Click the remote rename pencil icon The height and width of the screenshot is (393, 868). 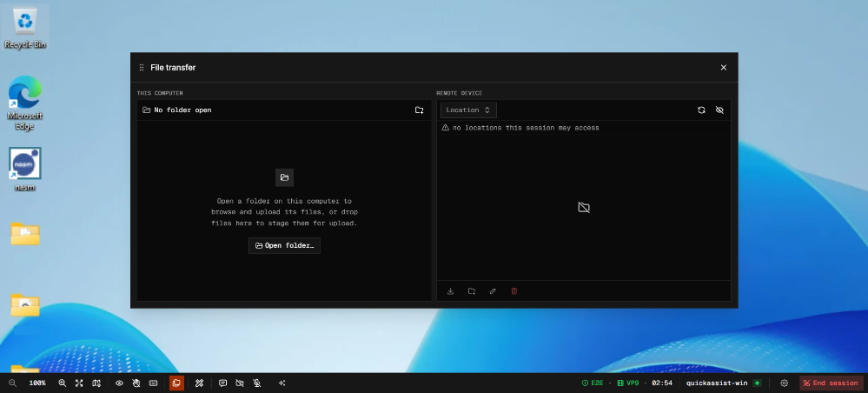coord(493,291)
